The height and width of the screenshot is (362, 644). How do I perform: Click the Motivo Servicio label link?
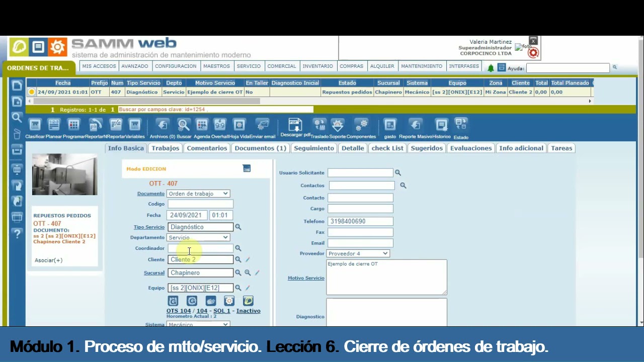point(306,278)
